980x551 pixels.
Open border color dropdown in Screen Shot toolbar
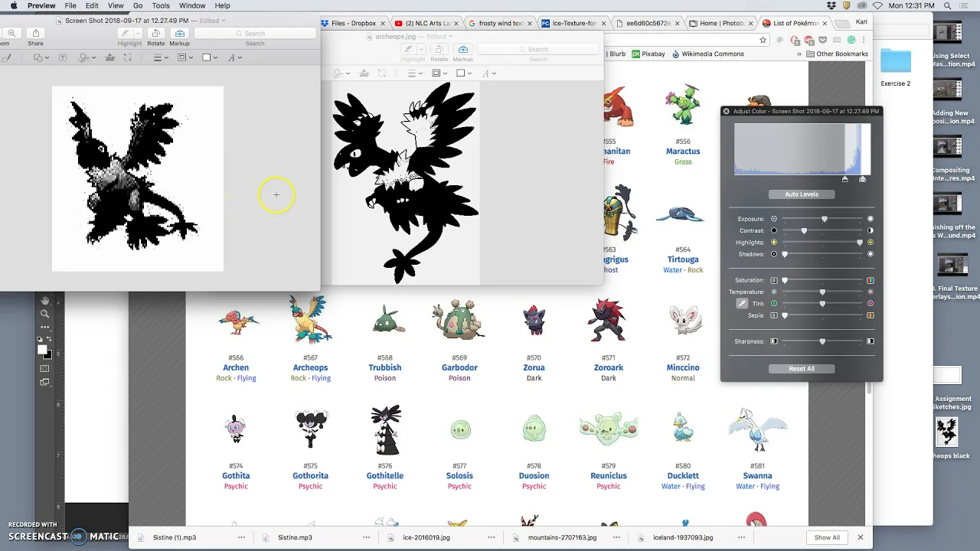(185, 57)
